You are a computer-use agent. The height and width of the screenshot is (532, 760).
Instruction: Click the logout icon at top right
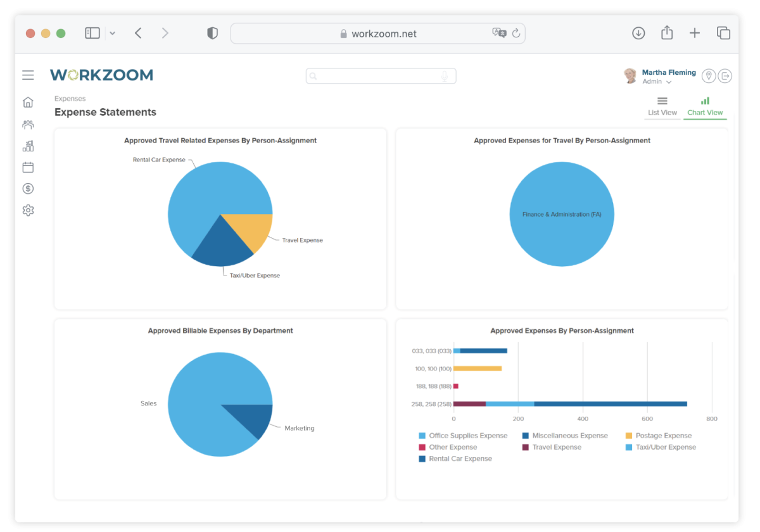(x=725, y=75)
